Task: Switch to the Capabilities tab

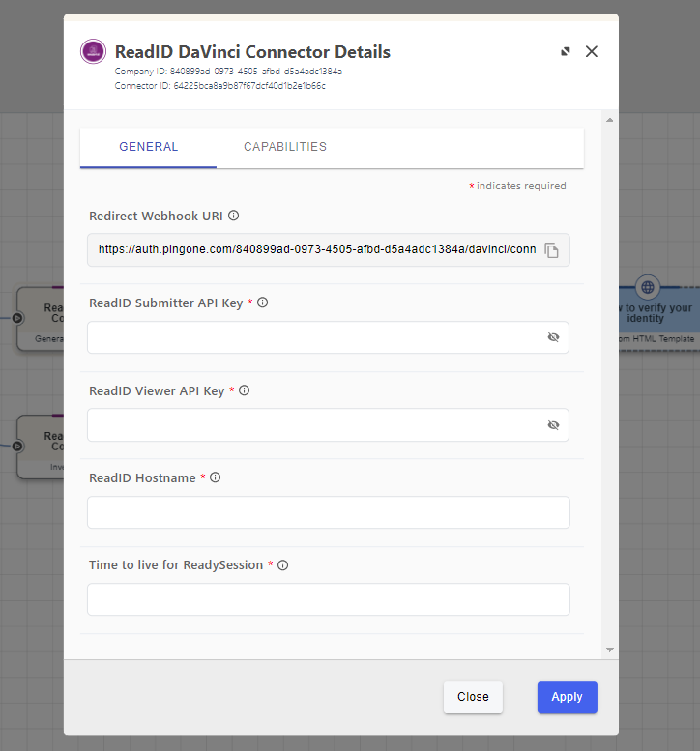Action: pyautogui.click(x=285, y=147)
